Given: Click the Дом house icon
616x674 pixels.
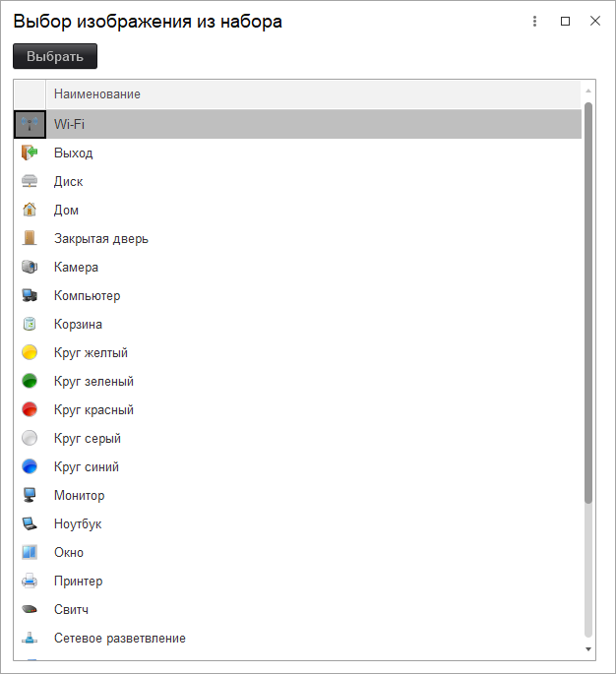Looking at the screenshot, I should tap(30, 210).
